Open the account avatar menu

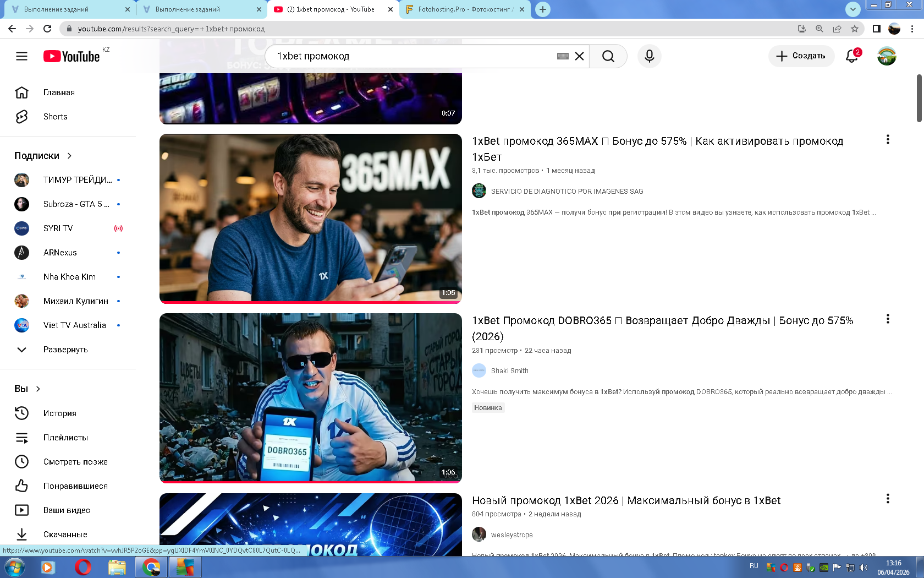coord(887,56)
